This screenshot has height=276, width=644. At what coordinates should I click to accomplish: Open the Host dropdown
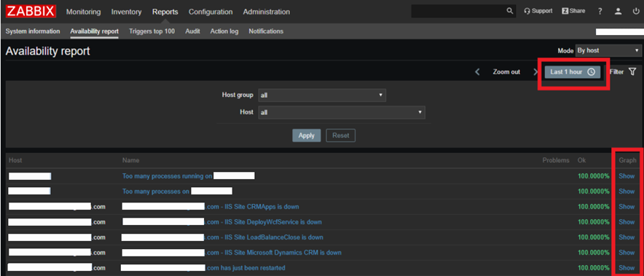click(x=342, y=112)
